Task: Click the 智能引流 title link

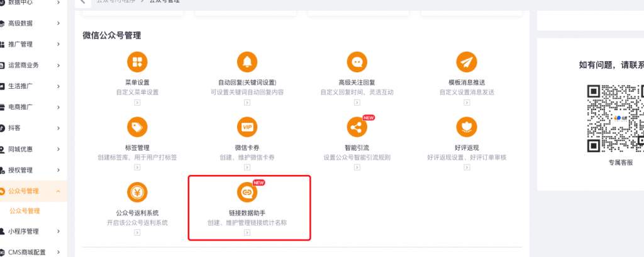Action: coord(357,147)
